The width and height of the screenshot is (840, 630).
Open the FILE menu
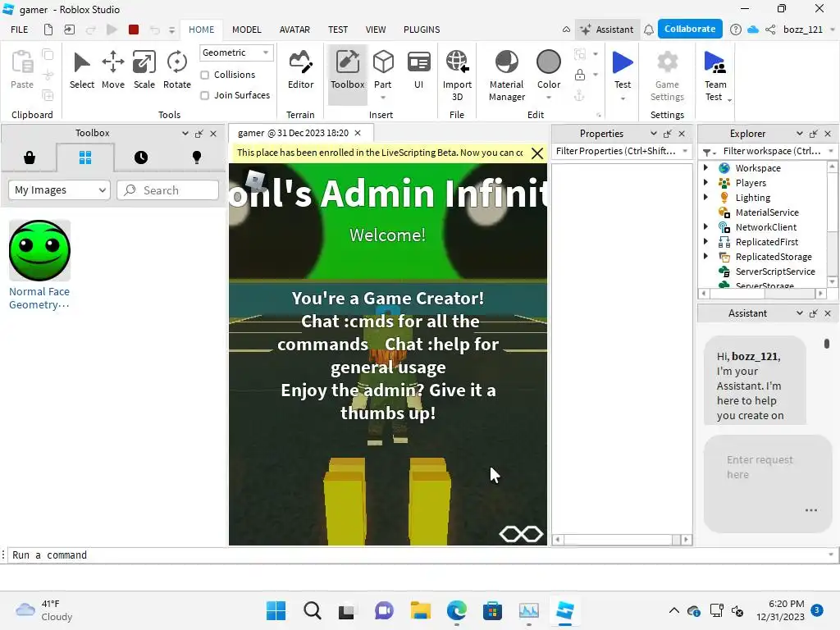click(x=20, y=30)
